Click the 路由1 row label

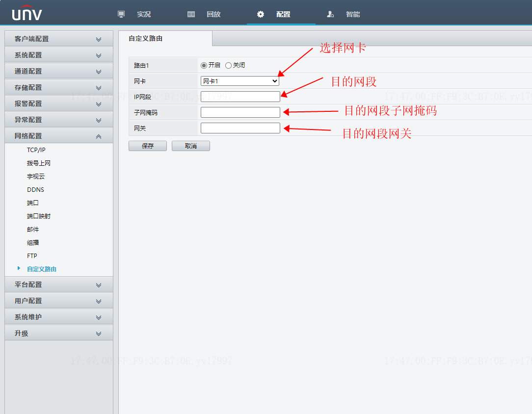coord(141,65)
